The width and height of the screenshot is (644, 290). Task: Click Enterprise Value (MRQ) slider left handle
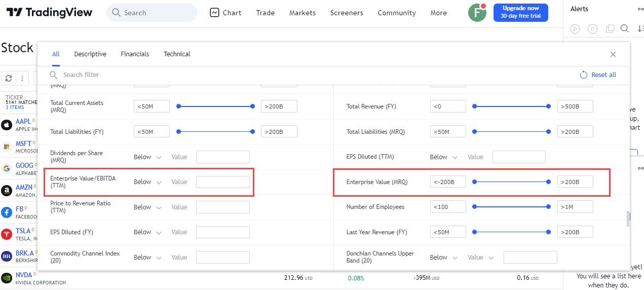pyautogui.click(x=475, y=182)
